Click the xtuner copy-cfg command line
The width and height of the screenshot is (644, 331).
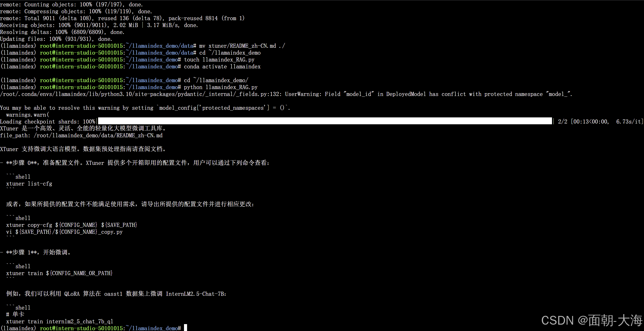click(72, 225)
